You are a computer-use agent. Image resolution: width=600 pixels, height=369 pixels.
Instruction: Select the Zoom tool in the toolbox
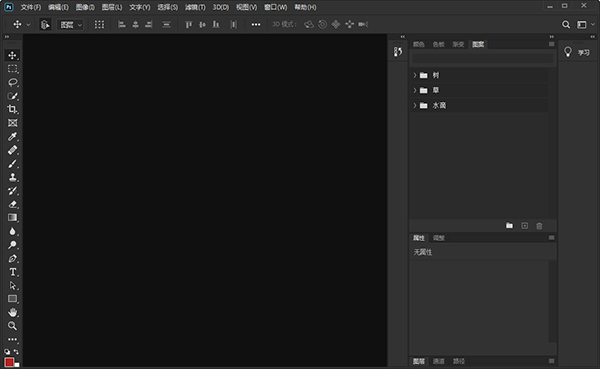pyautogui.click(x=12, y=326)
